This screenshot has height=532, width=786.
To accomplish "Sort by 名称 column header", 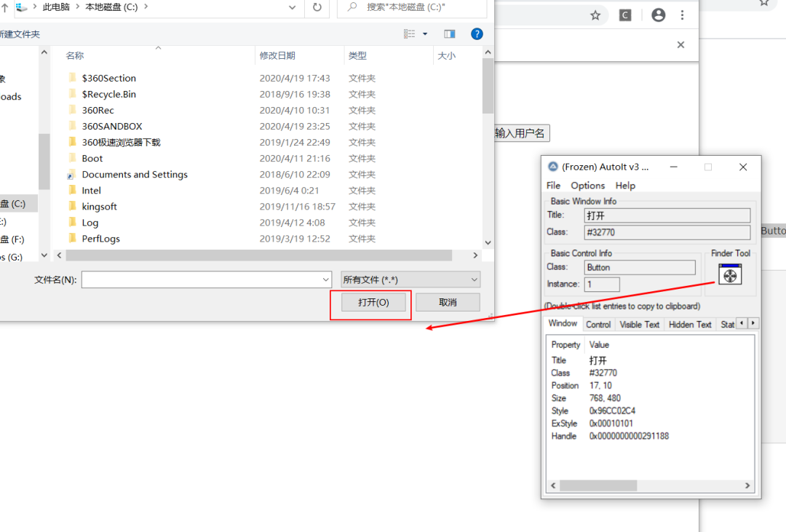I will [x=75, y=55].
